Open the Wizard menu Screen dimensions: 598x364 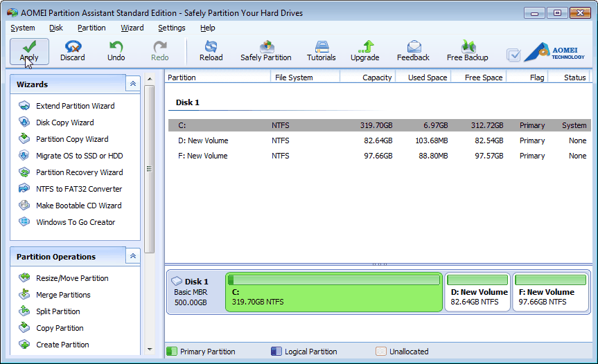click(x=132, y=28)
